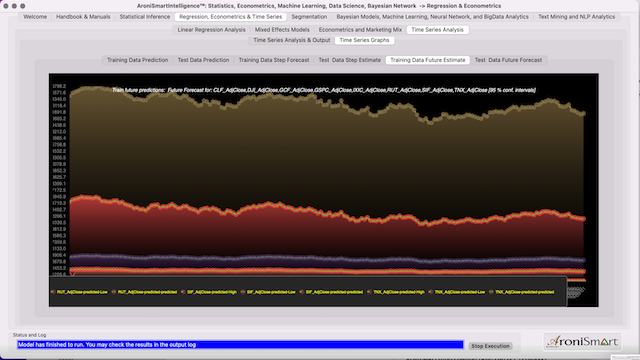
Task: Select Training Data Future Estimate tab
Action: coord(428,60)
